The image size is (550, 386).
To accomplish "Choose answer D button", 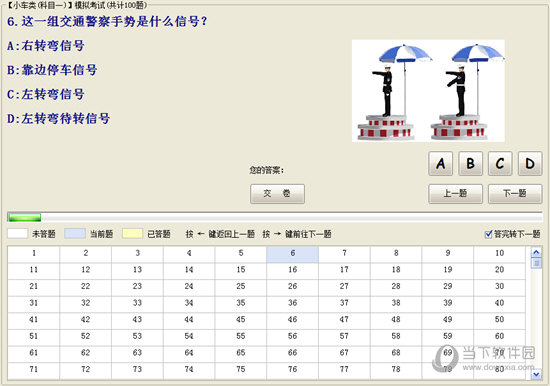I will click(x=530, y=164).
